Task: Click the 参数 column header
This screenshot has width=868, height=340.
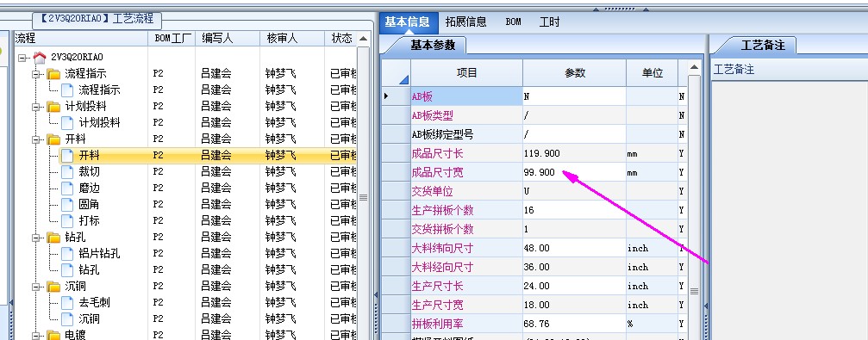Action: (x=575, y=73)
